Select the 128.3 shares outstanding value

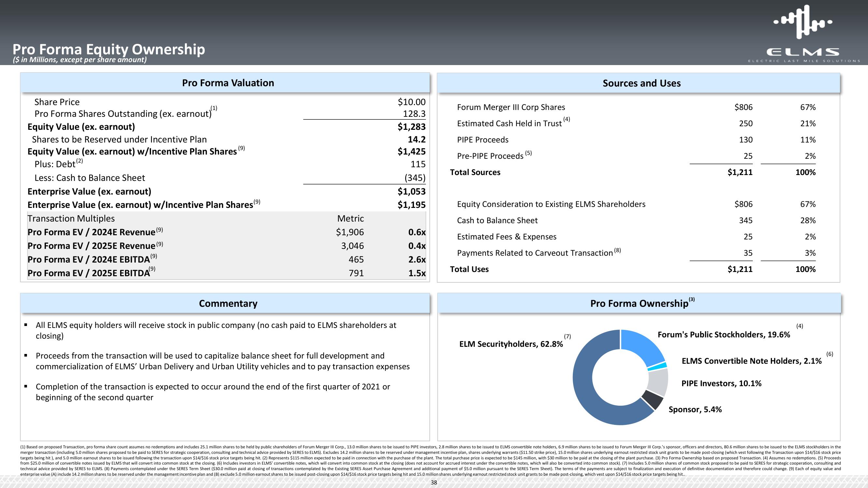coord(414,114)
